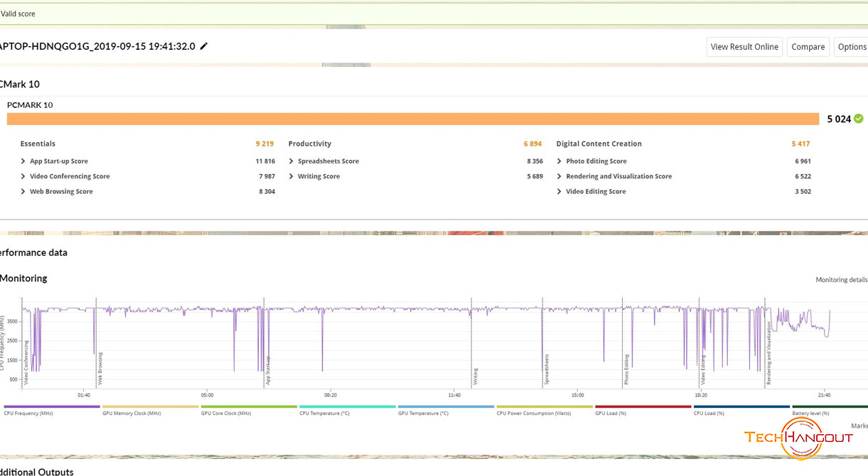Select the Video Editing value 3 502
The image size is (868, 476).
click(x=803, y=191)
